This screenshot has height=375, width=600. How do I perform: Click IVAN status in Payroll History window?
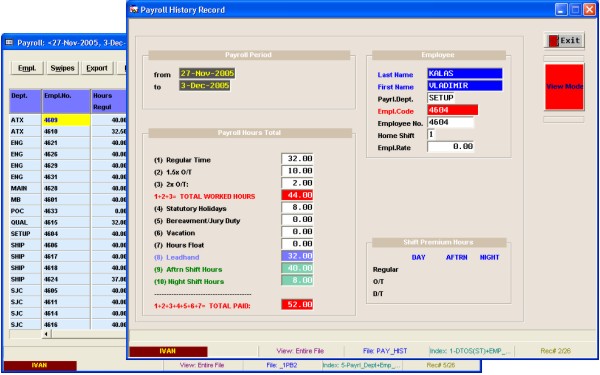(168, 351)
